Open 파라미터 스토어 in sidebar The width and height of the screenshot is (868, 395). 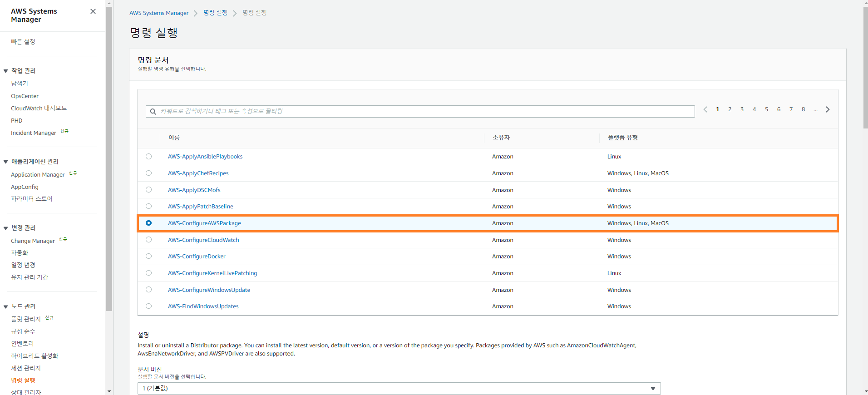pyautogui.click(x=32, y=199)
